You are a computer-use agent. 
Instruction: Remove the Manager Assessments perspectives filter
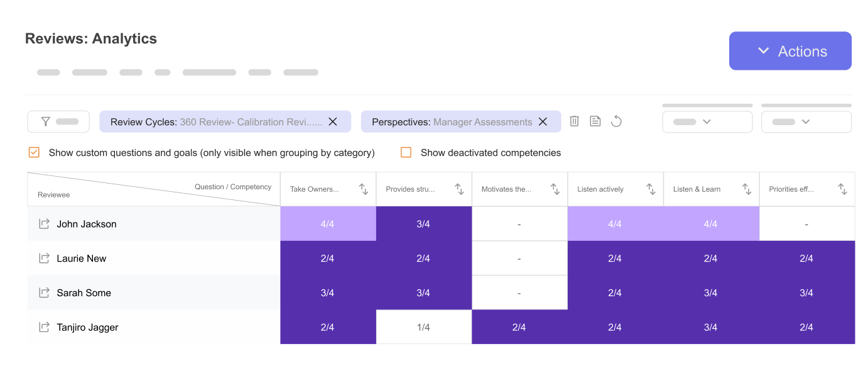543,121
